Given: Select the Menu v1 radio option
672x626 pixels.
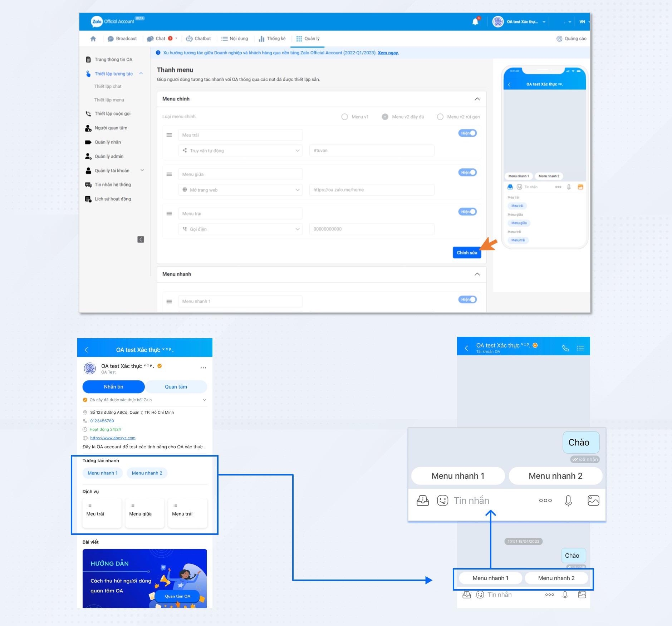Looking at the screenshot, I should [344, 117].
